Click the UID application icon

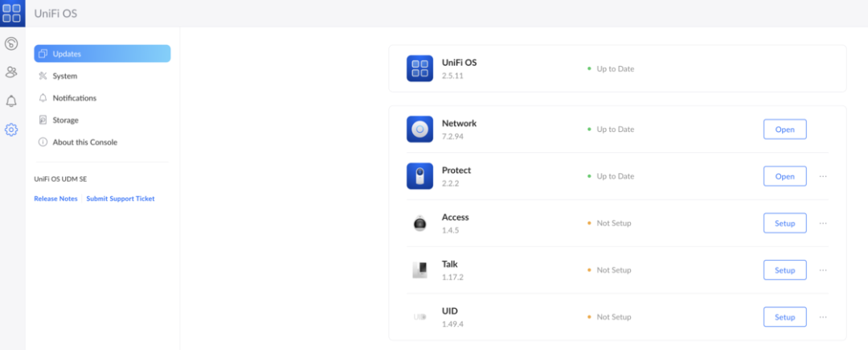click(420, 317)
